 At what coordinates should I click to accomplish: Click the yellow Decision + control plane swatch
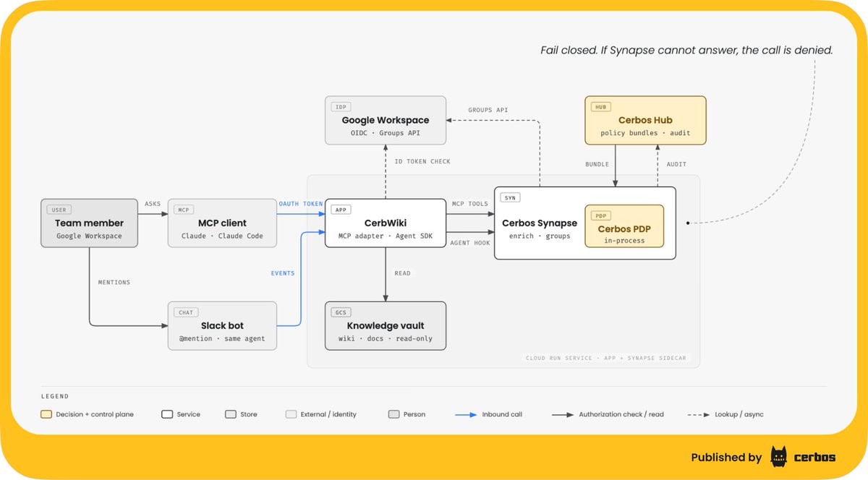[46, 414]
